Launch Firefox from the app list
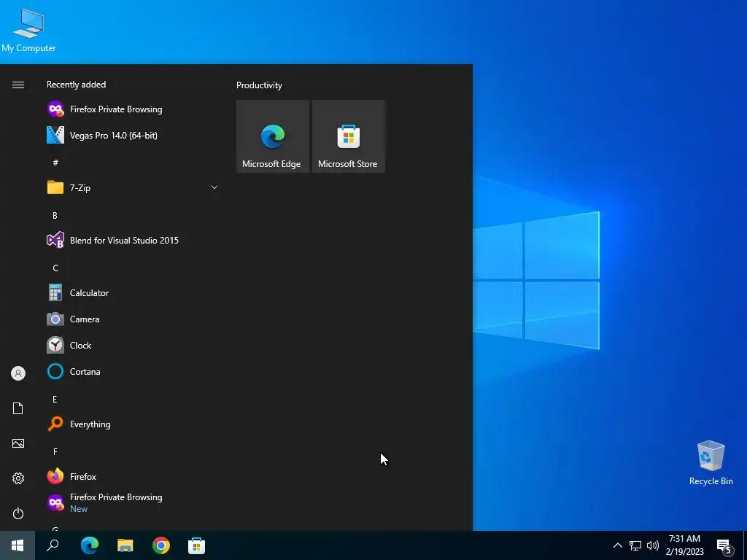 click(x=133, y=477)
